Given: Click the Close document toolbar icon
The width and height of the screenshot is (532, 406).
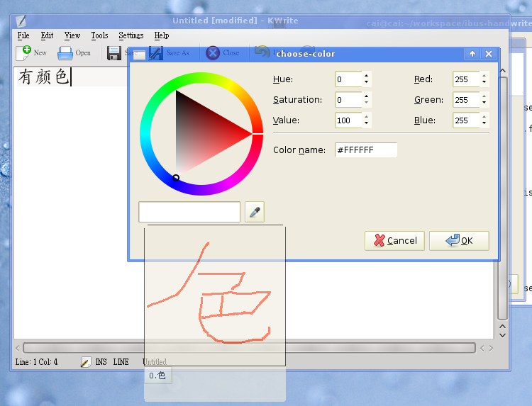Looking at the screenshot, I should pyautogui.click(x=213, y=52).
